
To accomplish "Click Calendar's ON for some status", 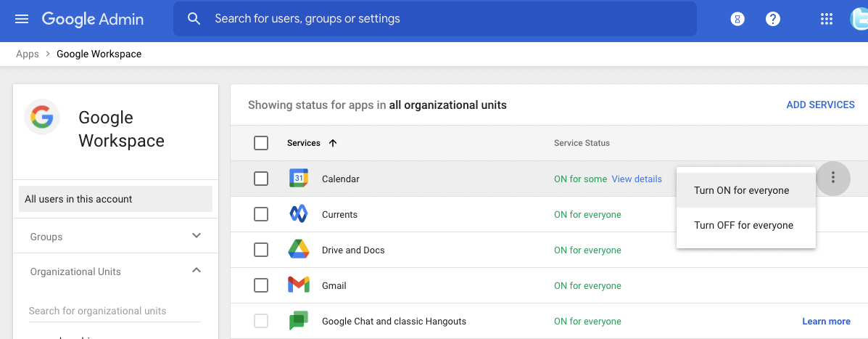I will (580, 179).
